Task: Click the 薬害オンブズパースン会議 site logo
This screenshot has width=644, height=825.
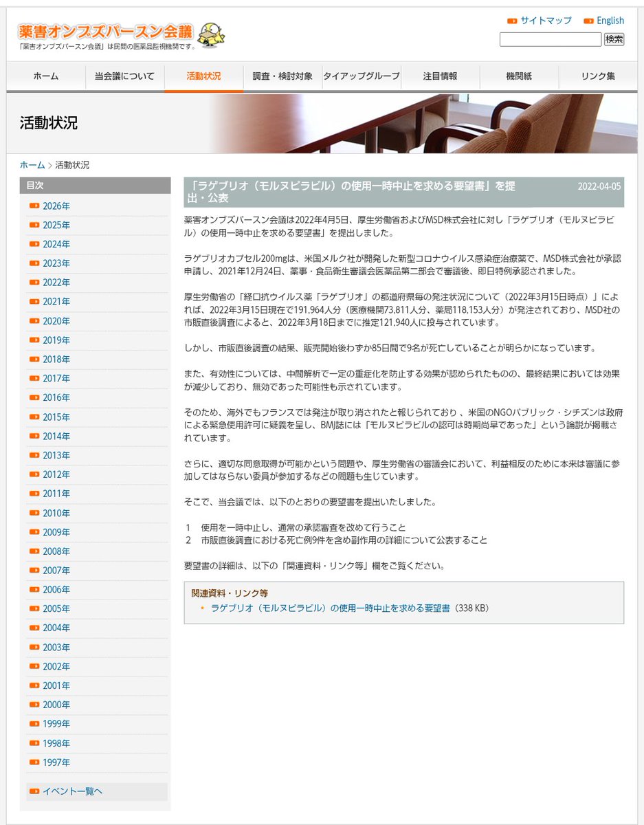Action: [x=107, y=31]
